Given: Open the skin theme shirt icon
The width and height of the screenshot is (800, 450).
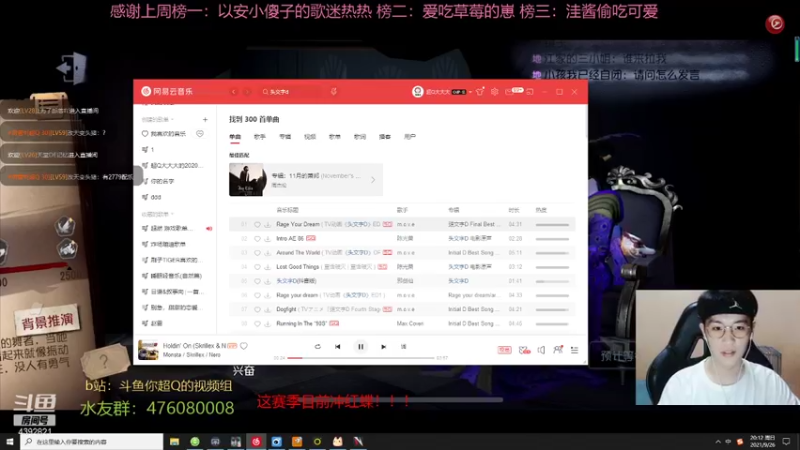Looking at the screenshot, I should pos(480,92).
